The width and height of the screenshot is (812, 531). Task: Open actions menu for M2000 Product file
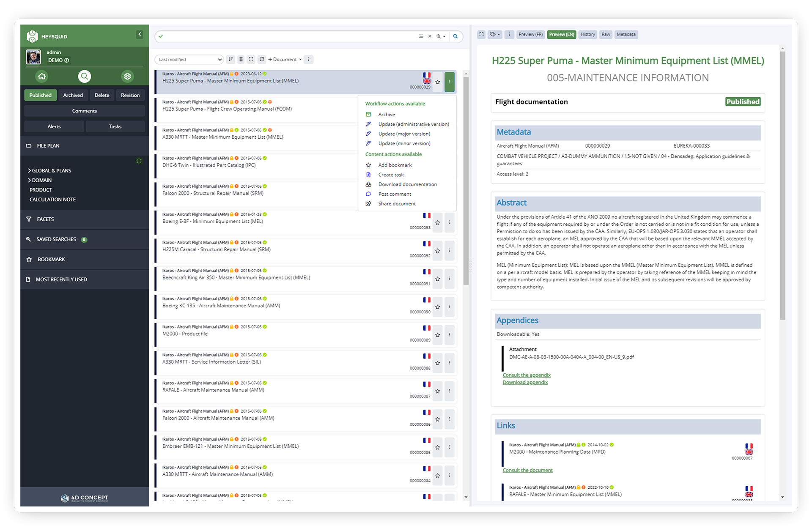coord(450,335)
